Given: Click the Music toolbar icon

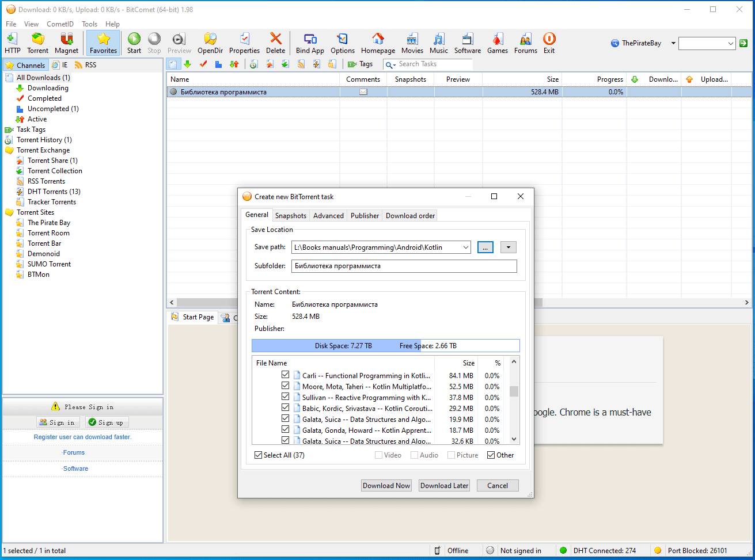Looking at the screenshot, I should point(439,43).
